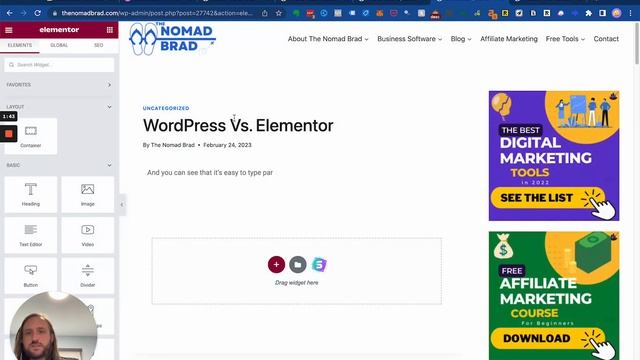Open the Affiliate Marketing Course banner
The width and height of the screenshot is (640, 360).
[x=554, y=296]
